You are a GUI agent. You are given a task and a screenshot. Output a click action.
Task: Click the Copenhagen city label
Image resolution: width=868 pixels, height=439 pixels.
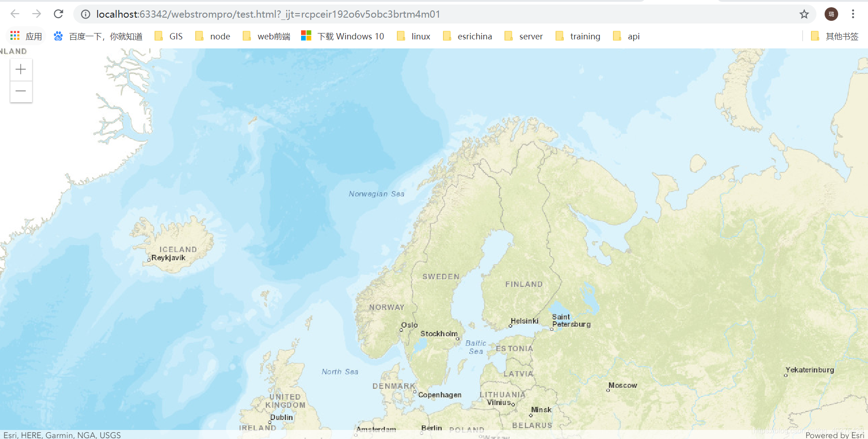point(440,395)
